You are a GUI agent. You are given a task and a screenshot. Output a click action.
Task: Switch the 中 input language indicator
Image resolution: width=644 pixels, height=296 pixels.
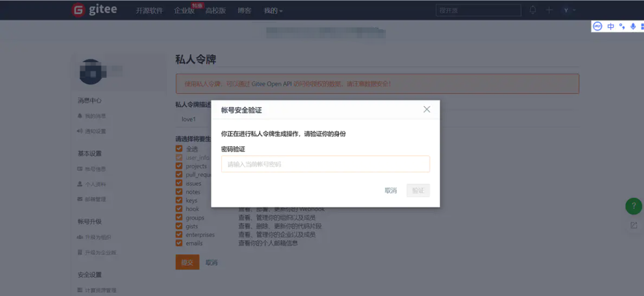click(611, 26)
